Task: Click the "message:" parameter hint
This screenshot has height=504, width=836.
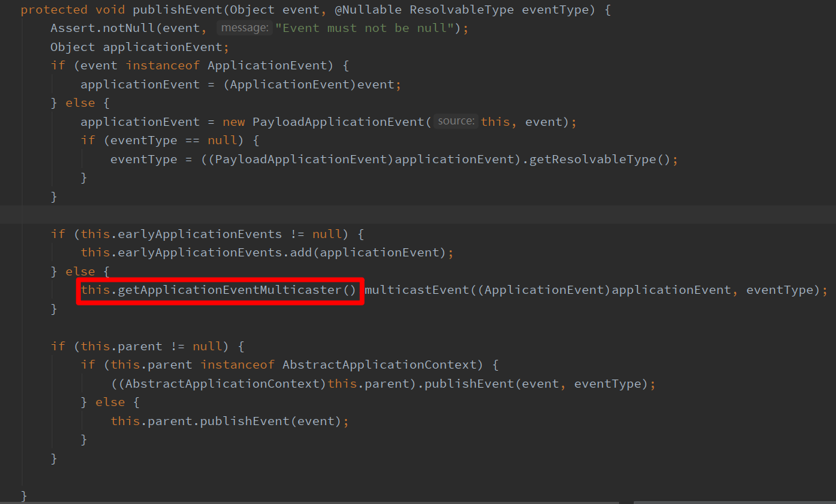Action: point(244,28)
